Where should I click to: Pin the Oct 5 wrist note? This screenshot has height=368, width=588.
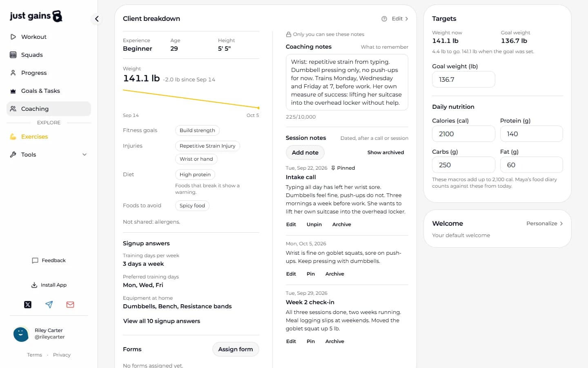[x=311, y=274]
